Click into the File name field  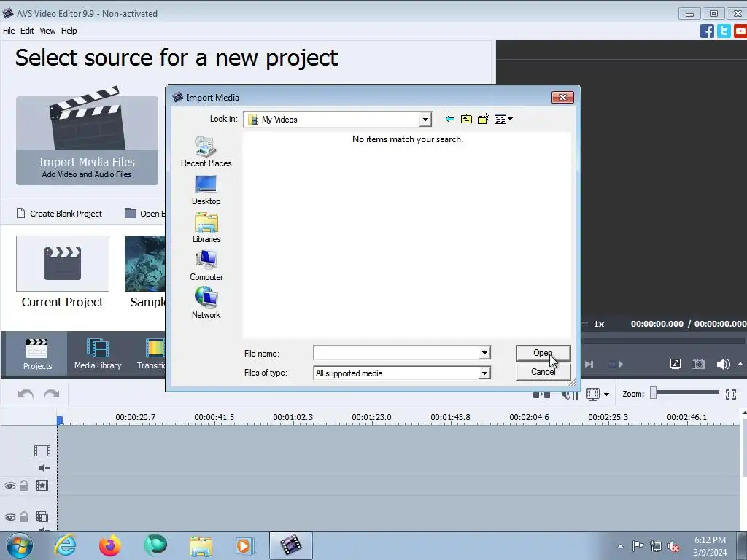tap(396, 353)
